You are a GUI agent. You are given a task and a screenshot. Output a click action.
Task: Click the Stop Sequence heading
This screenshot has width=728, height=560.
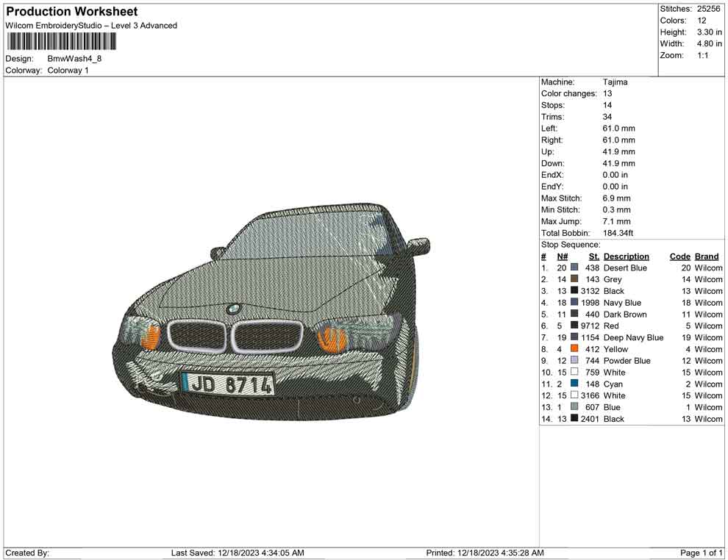click(x=571, y=245)
